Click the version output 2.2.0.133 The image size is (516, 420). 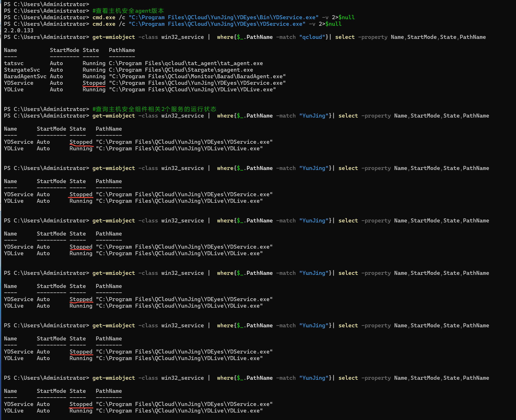(19, 30)
